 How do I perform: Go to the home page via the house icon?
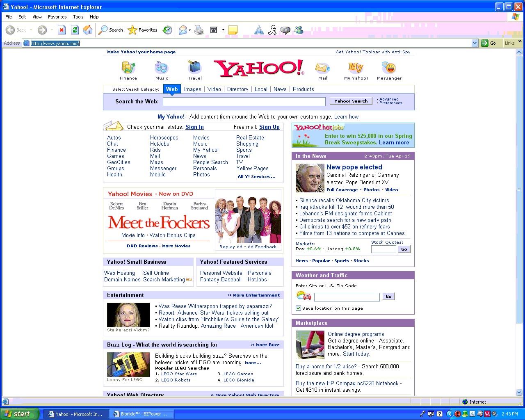tap(88, 30)
